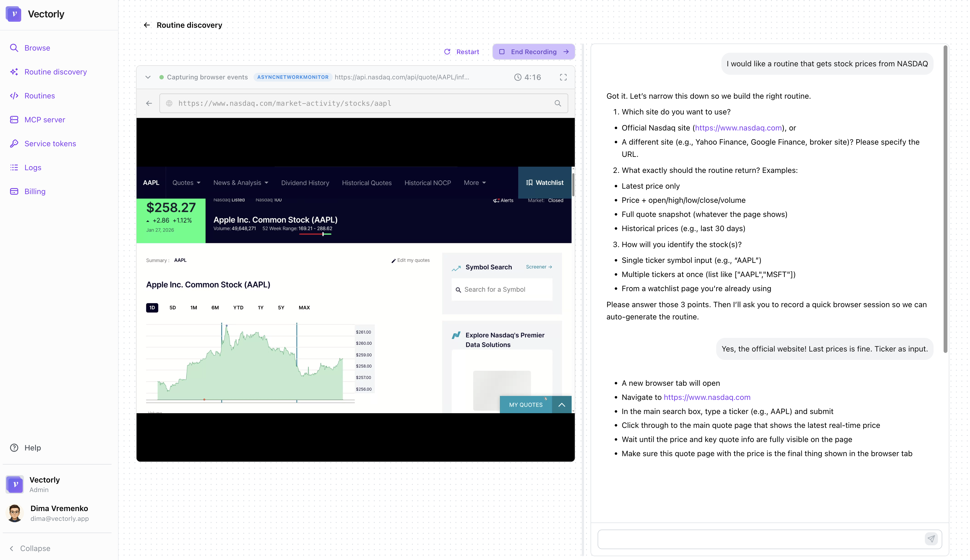Select Service tokens (key icon) in sidebar
Screen dimensions: 970x560
50,144
